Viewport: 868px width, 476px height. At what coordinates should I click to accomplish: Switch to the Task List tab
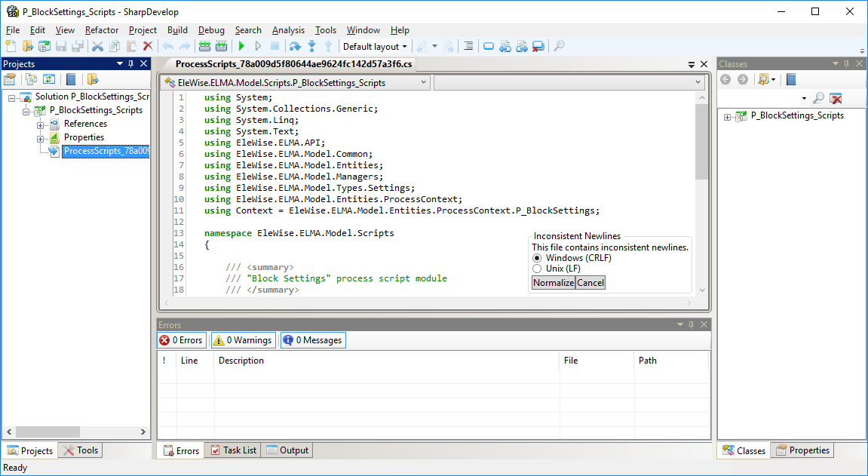233,450
